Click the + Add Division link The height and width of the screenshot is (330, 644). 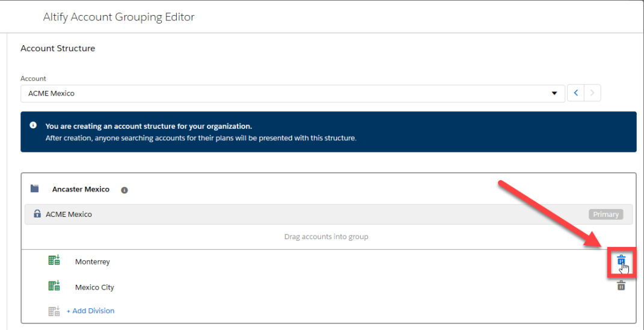coord(90,311)
